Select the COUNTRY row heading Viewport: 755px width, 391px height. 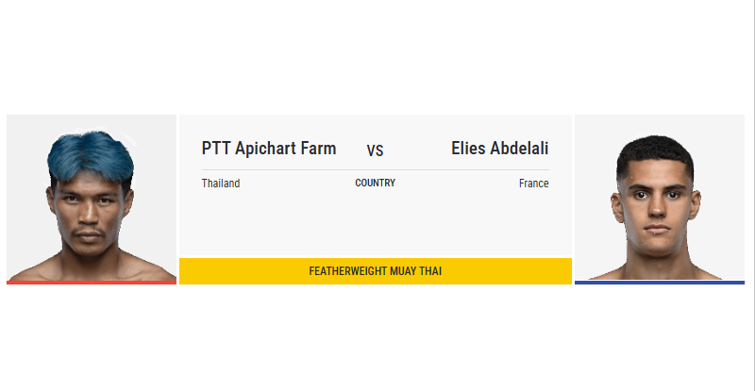pyautogui.click(x=375, y=183)
